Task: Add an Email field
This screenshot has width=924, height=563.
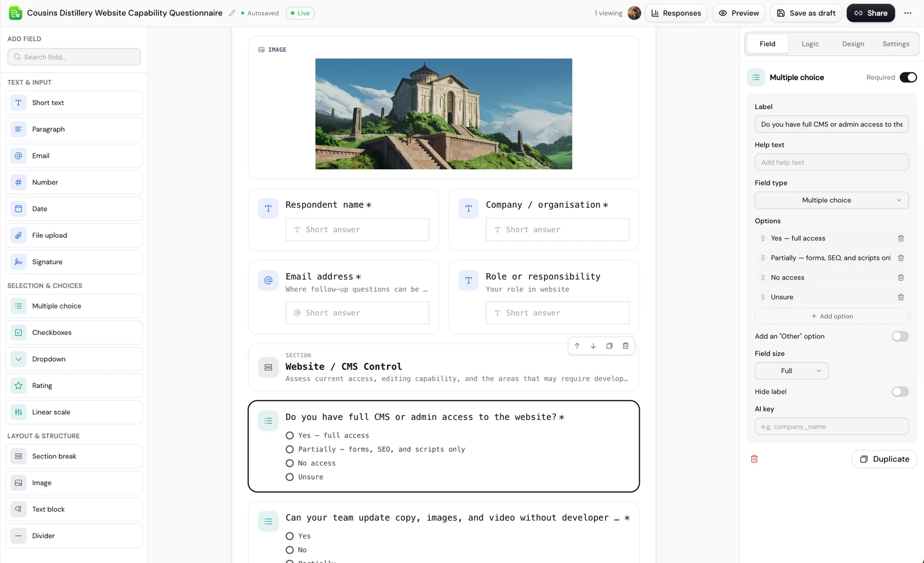Action: coord(74,156)
